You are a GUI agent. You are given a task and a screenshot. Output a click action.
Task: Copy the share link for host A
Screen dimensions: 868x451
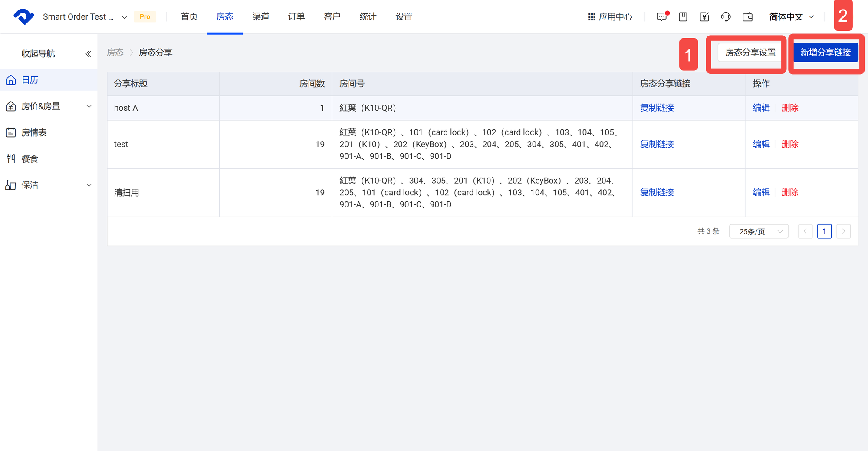tap(657, 108)
